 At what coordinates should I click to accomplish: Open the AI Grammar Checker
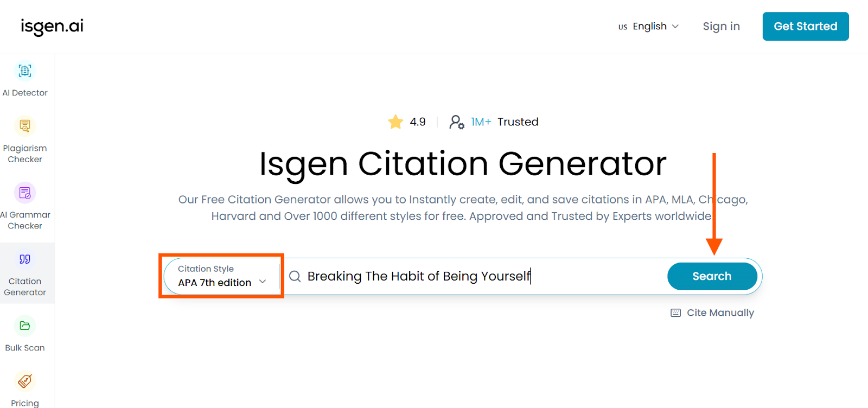point(25,205)
